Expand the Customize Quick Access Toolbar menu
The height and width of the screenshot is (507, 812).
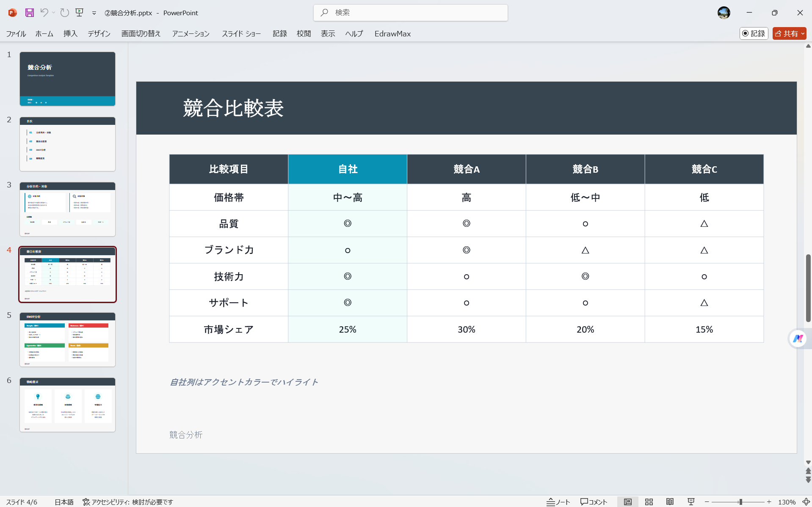[x=94, y=13]
